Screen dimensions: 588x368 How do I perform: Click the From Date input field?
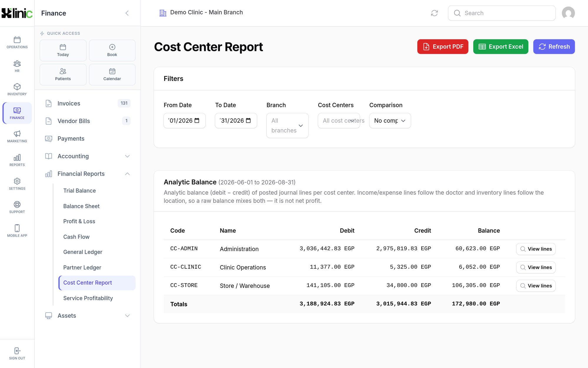(184, 121)
